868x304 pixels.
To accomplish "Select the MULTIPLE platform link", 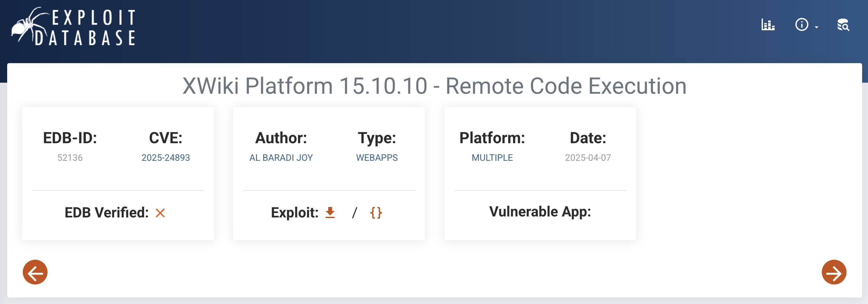I will 492,158.
